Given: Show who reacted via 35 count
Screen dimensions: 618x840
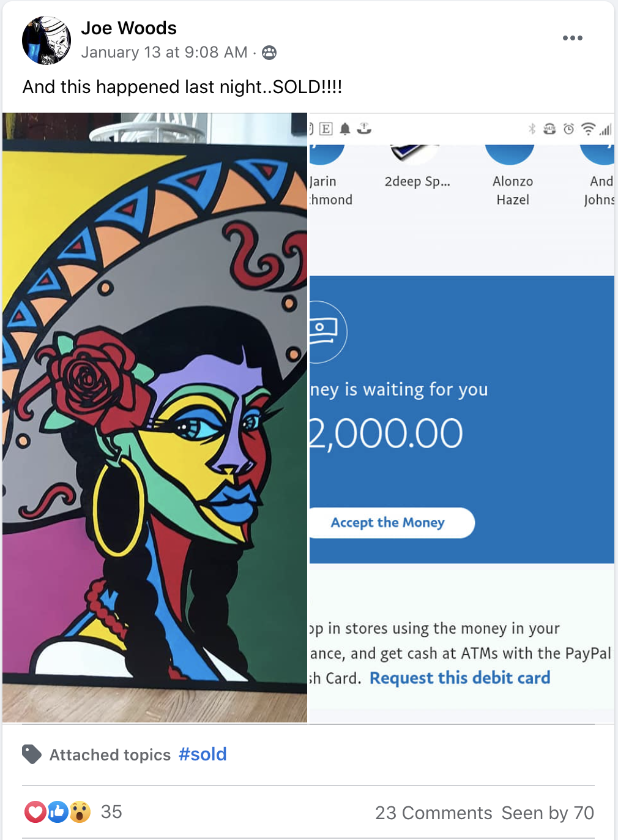Looking at the screenshot, I should [111, 812].
